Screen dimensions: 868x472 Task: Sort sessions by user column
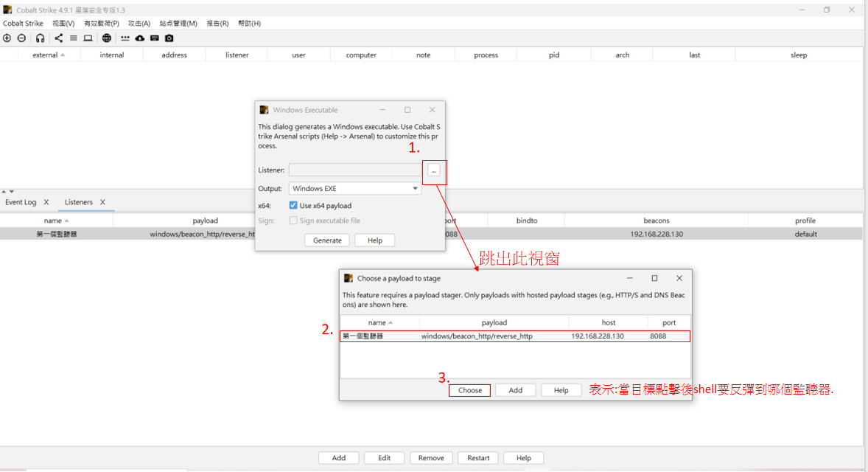click(299, 55)
